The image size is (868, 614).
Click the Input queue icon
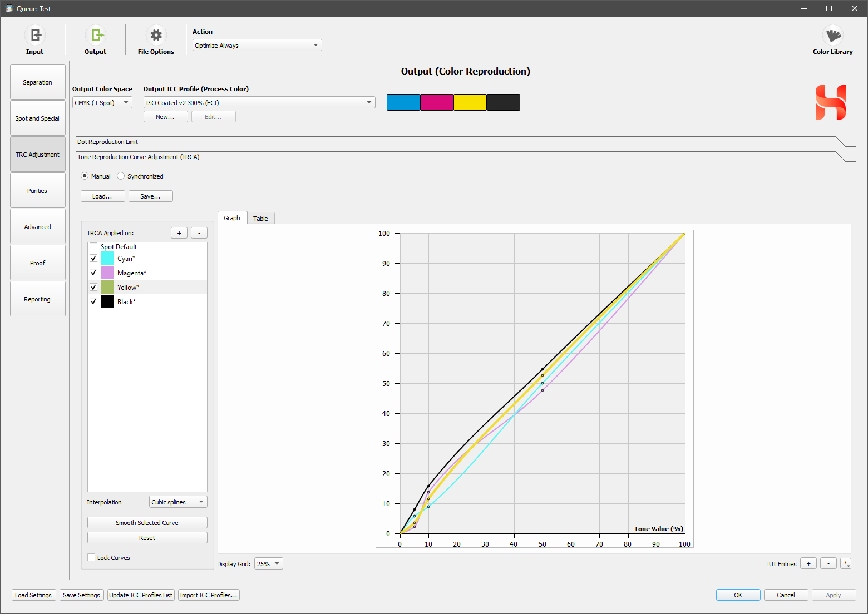pyautogui.click(x=34, y=36)
